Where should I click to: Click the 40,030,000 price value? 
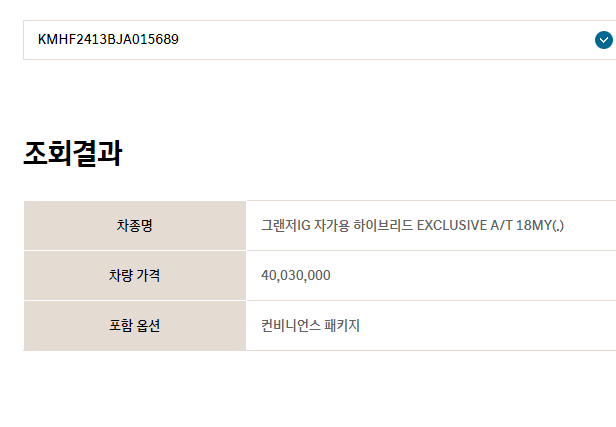296,275
